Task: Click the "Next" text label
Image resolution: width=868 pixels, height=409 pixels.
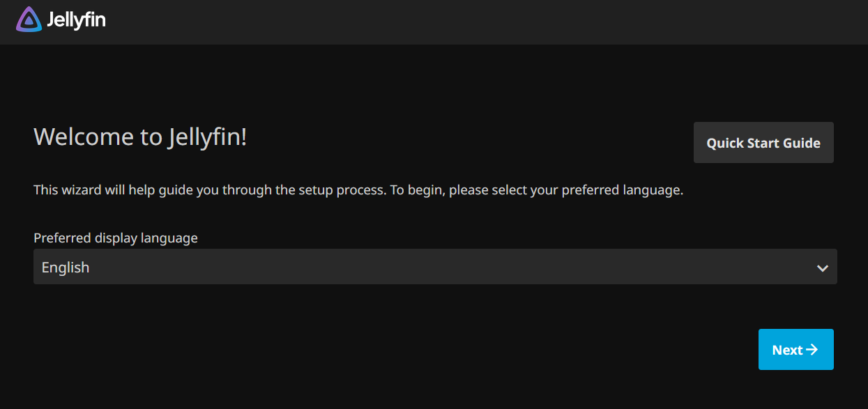Action: [787, 350]
